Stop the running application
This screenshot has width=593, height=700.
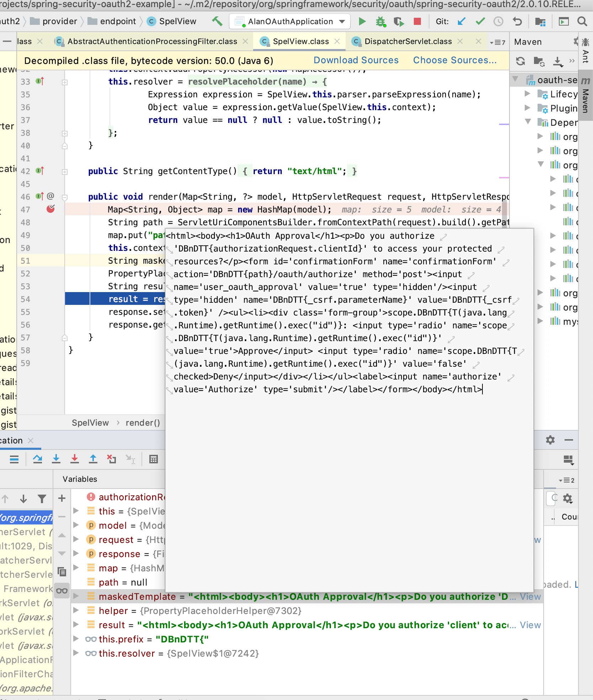(x=417, y=21)
